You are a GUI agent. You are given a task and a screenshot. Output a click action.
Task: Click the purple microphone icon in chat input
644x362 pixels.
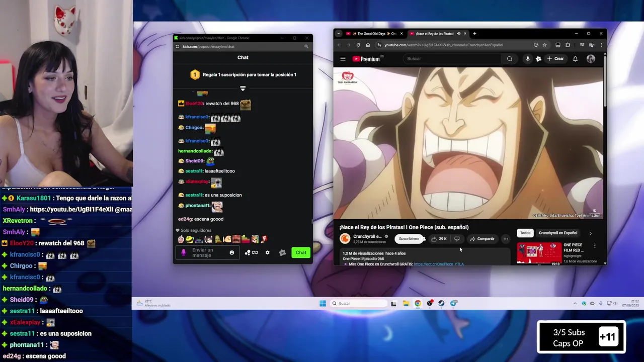[x=183, y=252]
